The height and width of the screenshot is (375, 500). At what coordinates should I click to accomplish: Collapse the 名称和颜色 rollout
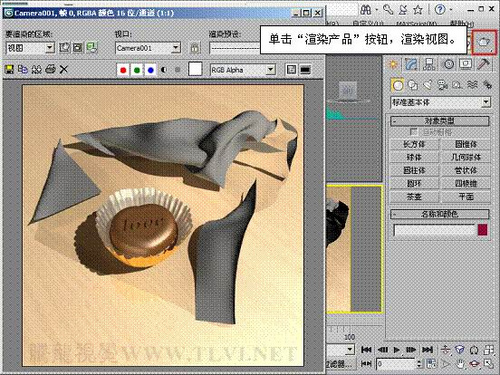tap(440, 214)
